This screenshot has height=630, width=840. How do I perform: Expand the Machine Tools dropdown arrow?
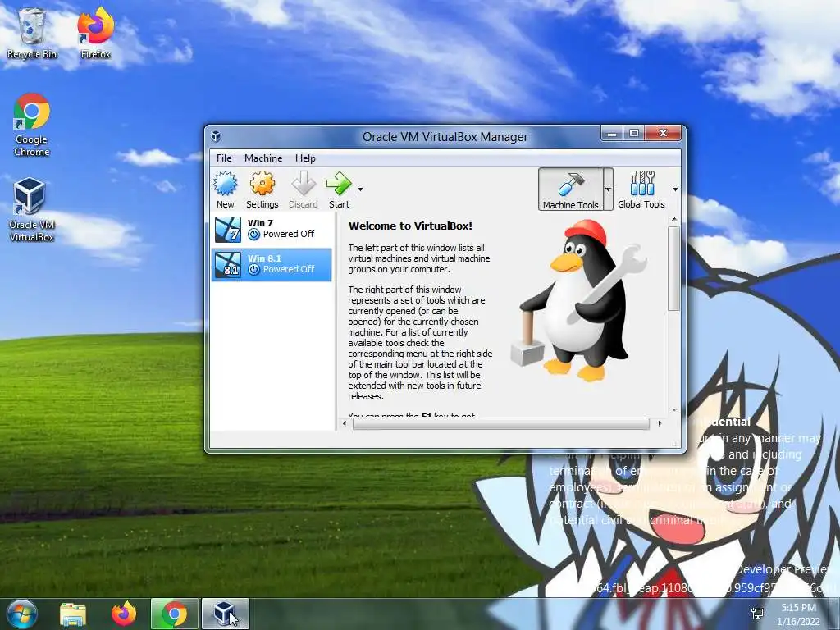pos(608,189)
